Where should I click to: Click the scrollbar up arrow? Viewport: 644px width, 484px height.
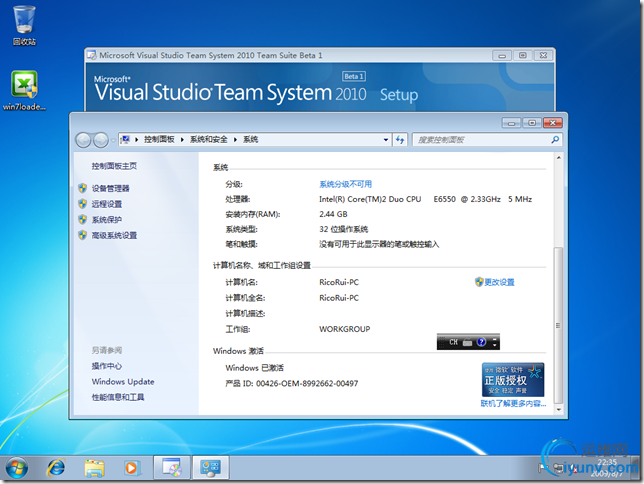click(x=558, y=158)
